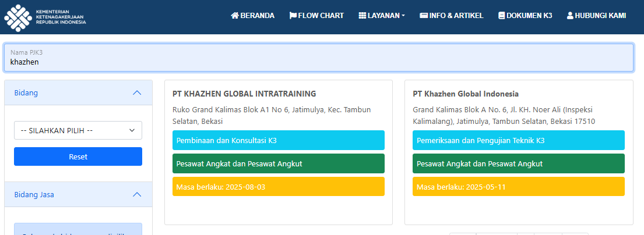Click the card icon beside INFO & ARTIKEL

(x=424, y=16)
